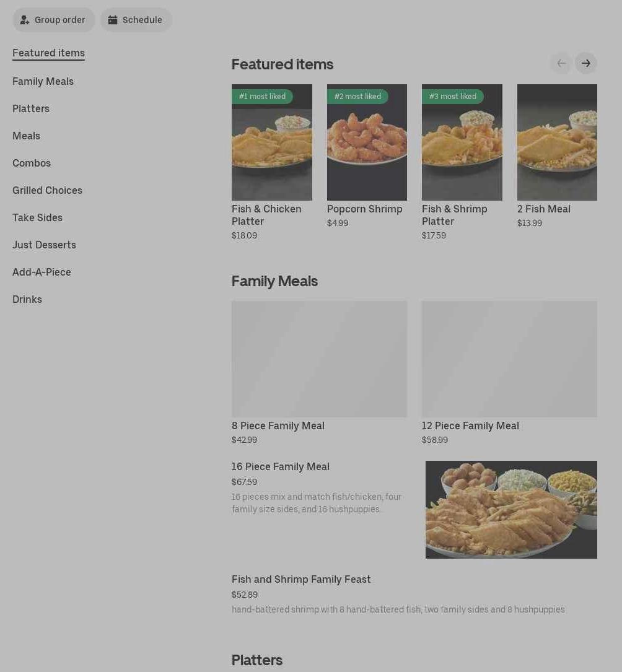The image size is (622, 672).
Task: Select Grilled Choices in the sidebar
Action: click(47, 190)
